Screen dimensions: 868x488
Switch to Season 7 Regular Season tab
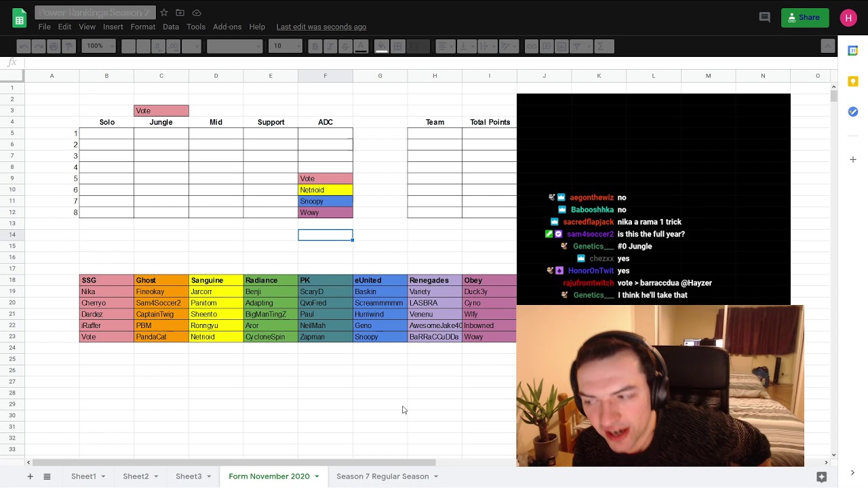(382, 476)
